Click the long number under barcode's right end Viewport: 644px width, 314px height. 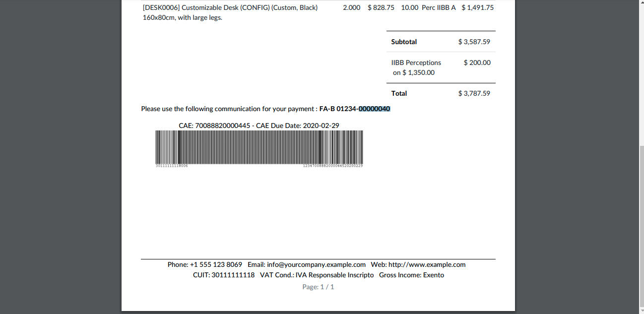[333, 166]
